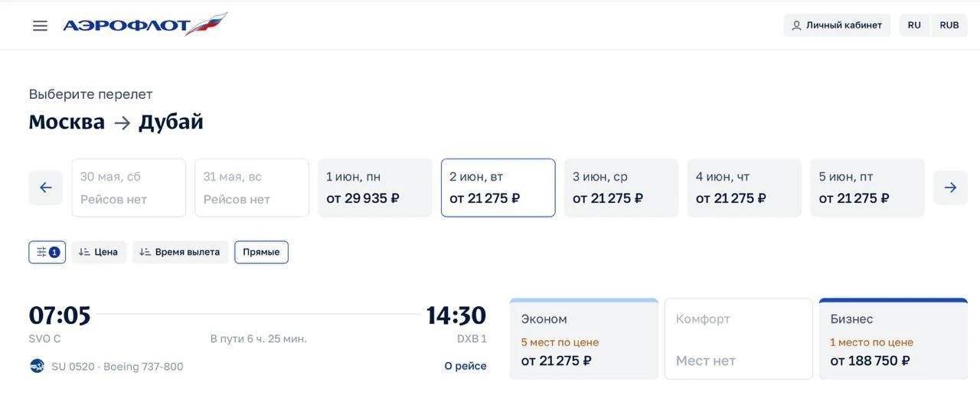980x395 pixels.
Task: Expand Бизнес fare from 188 750 ₽
Action: [x=893, y=338]
